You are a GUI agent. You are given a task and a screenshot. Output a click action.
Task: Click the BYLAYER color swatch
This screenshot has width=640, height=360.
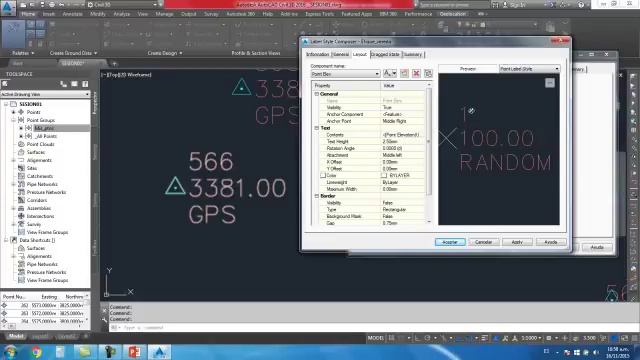tap(384, 176)
